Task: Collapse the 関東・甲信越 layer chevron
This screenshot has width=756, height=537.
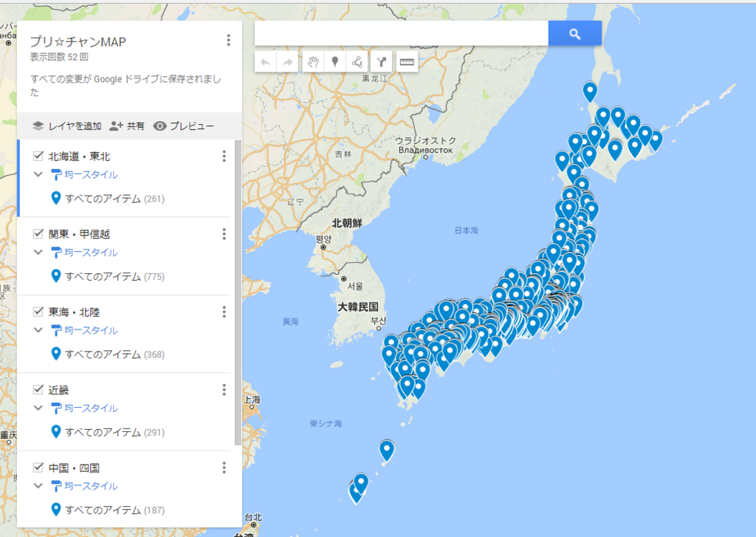Action: (38, 252)
